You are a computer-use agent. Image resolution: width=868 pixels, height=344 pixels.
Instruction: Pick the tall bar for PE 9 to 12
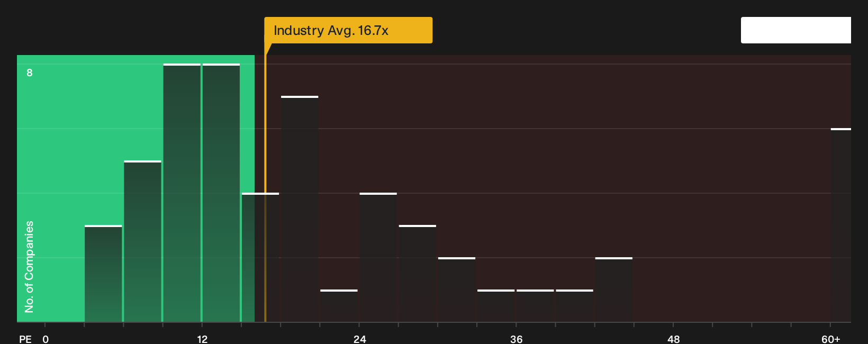coord(182,193)
